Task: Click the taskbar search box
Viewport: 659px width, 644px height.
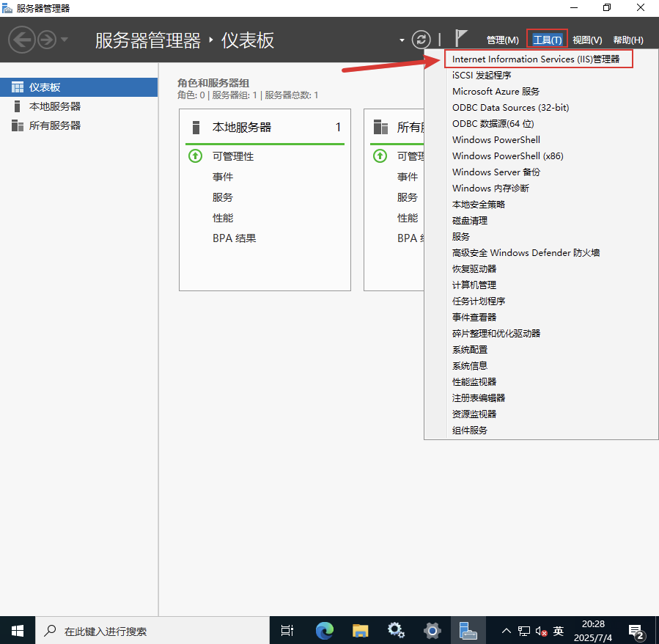Action: tap(147, 630)
